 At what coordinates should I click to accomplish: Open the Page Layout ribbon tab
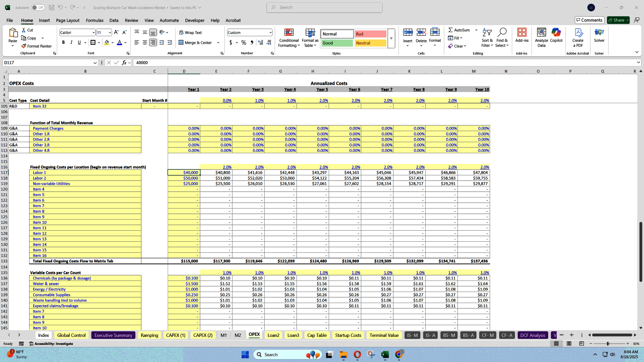coord(68,20)
